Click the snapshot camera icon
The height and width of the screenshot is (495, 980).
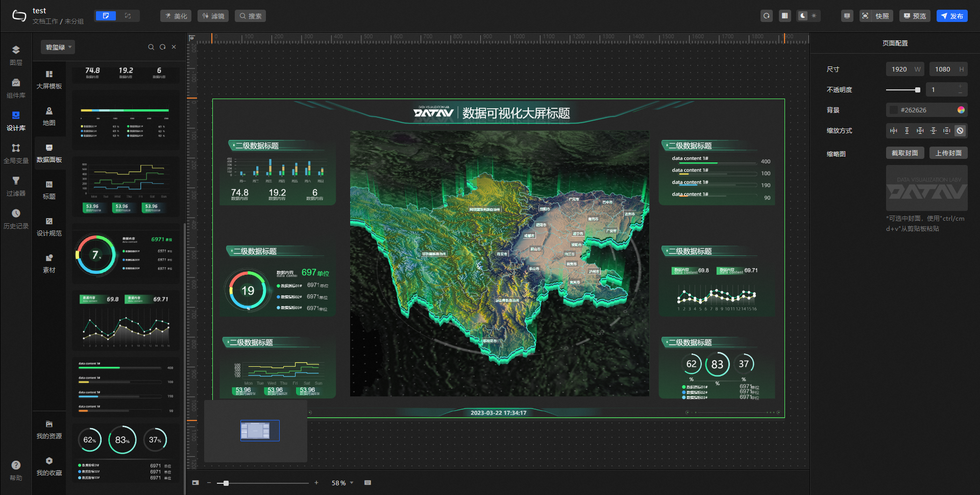pyautogui.click(x=865, y=16)
